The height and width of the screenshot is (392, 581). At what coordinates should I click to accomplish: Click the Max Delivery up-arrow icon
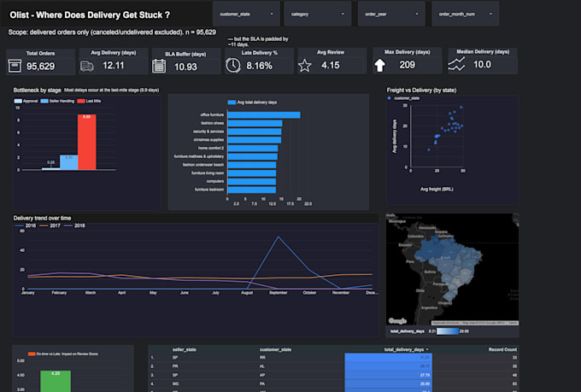click(380, 65)
